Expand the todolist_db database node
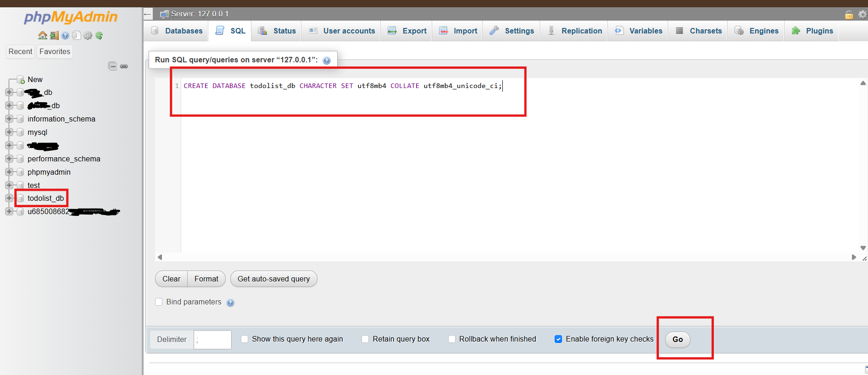Screen dimensions: 868x375 coord(9,198)
